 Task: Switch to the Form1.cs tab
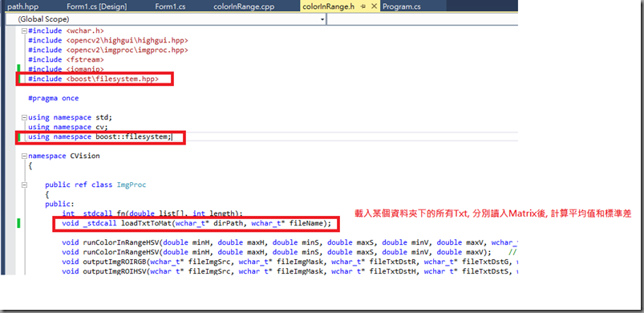click(172, 6)
